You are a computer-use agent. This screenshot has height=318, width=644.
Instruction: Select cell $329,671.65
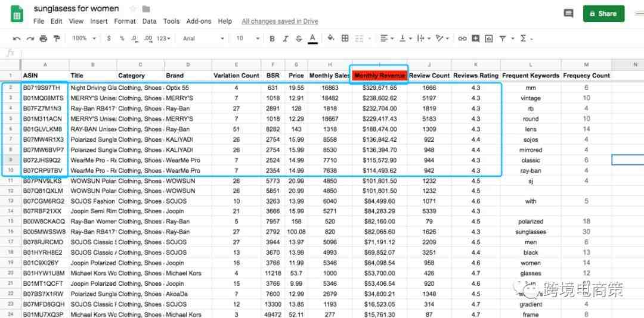(379, 88)
